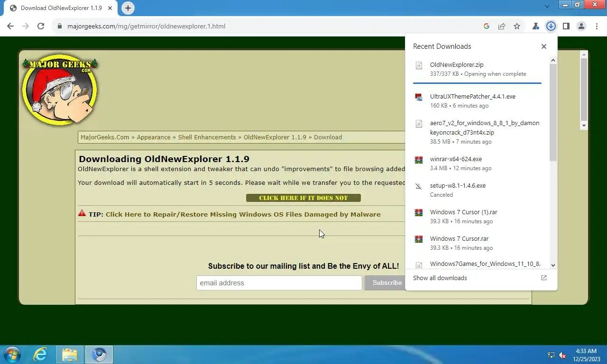
Task: Click the Shell Enhancements breadcrumb link
Action: pyautogui.click(x=207, y=137)
